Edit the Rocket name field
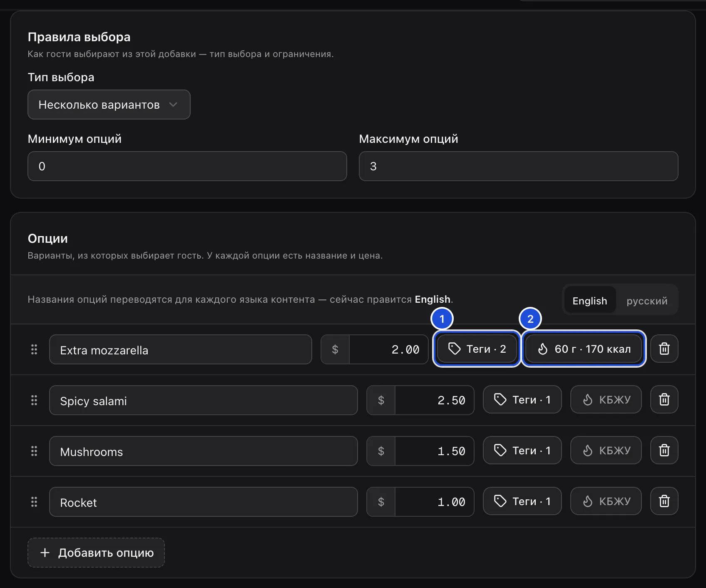The image size is (706, 588). (204, 502)
